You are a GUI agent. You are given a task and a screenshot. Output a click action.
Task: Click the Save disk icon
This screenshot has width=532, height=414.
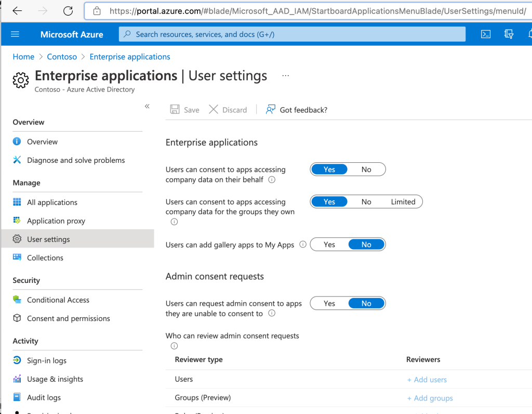pyautogui.click(x=175, y=110)
